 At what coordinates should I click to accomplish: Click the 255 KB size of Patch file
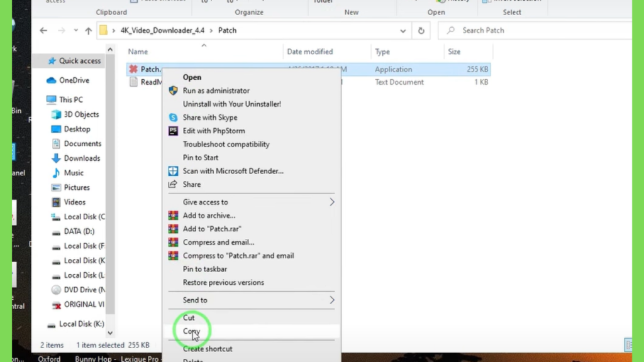477,69
